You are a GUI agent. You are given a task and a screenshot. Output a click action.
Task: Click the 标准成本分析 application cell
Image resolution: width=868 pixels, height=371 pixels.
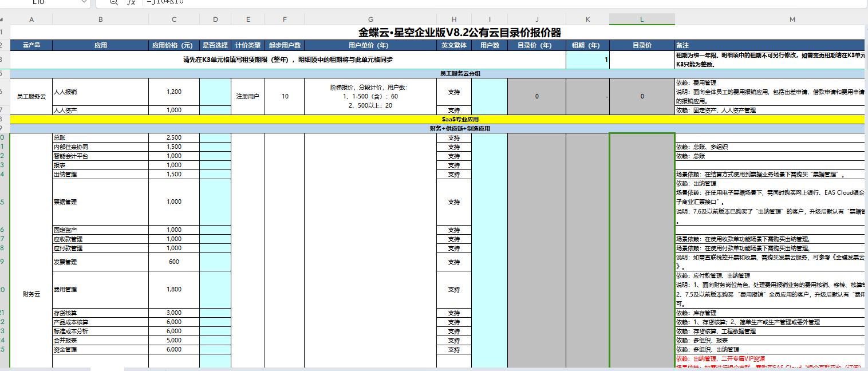coord(100,331)
